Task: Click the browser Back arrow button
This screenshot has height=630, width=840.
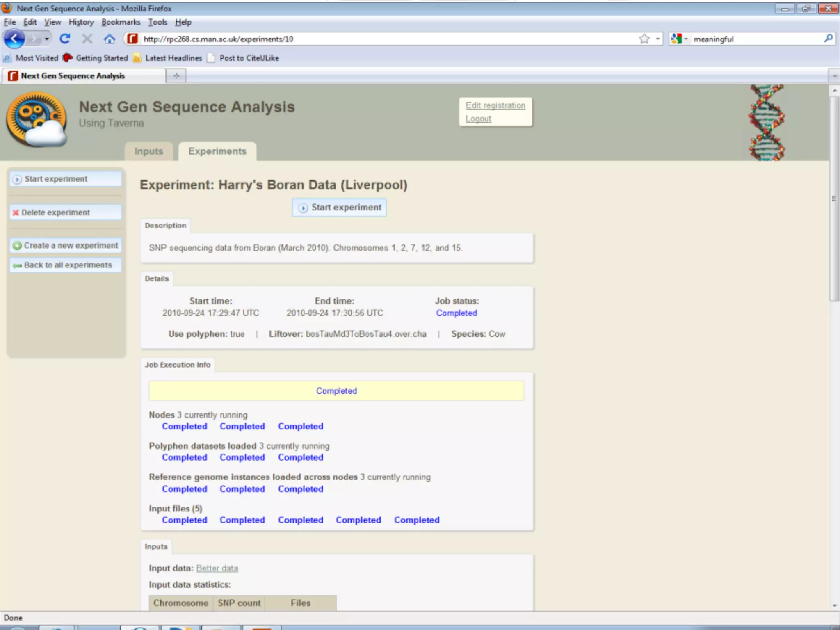Action: coord(14,39)
